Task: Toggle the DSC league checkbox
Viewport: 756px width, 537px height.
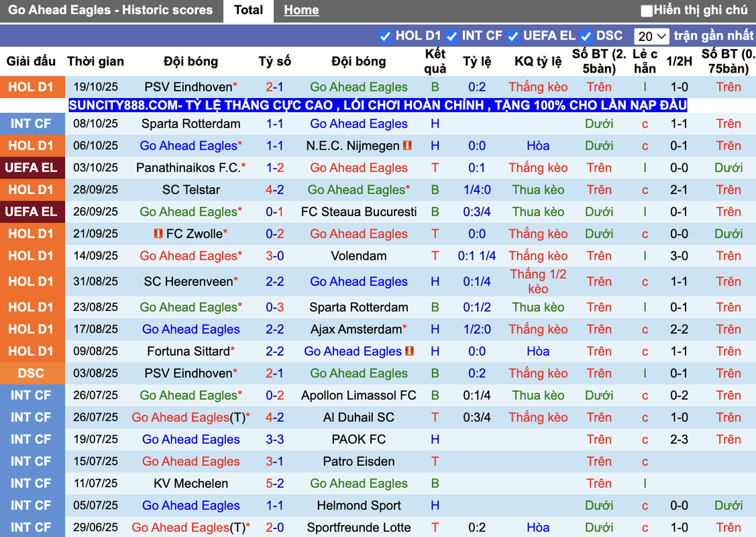Action: [x=586, y=36]
